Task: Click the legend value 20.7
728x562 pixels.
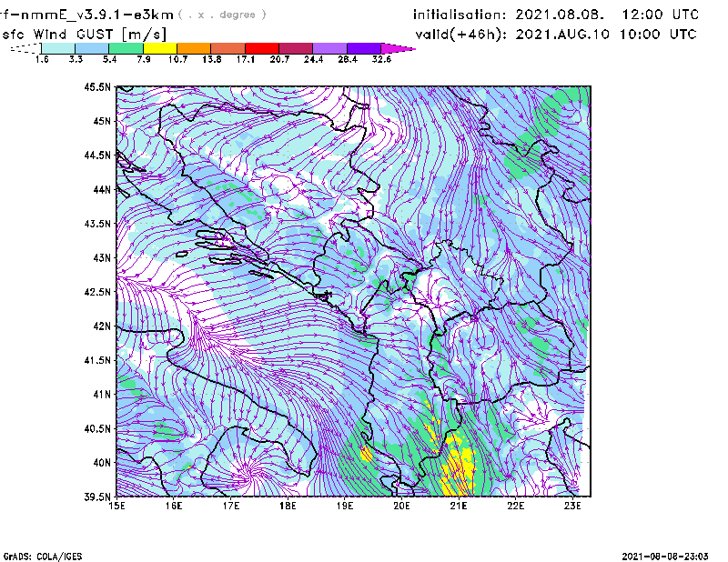Action: pos(279,59)
